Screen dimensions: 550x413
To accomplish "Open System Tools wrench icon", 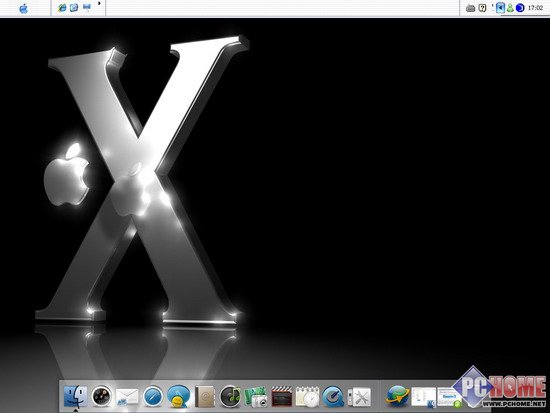I will point(359,397).
